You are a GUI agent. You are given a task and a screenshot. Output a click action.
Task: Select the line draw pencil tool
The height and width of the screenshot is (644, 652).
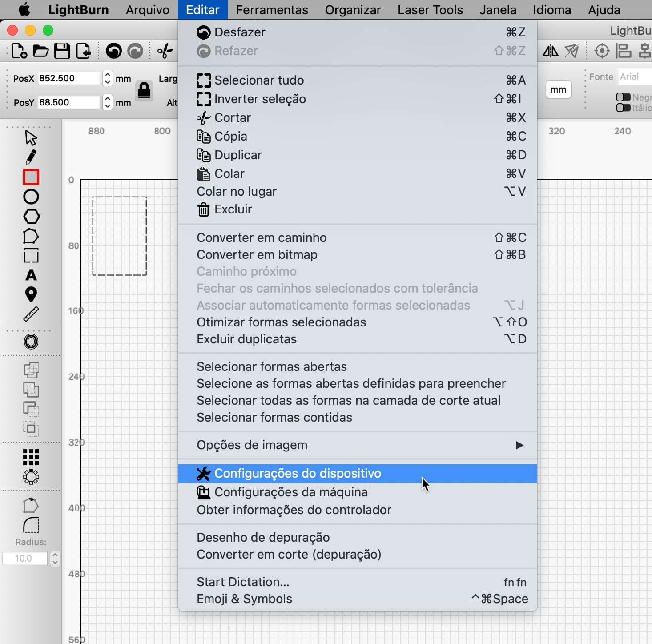pos(31,157)
